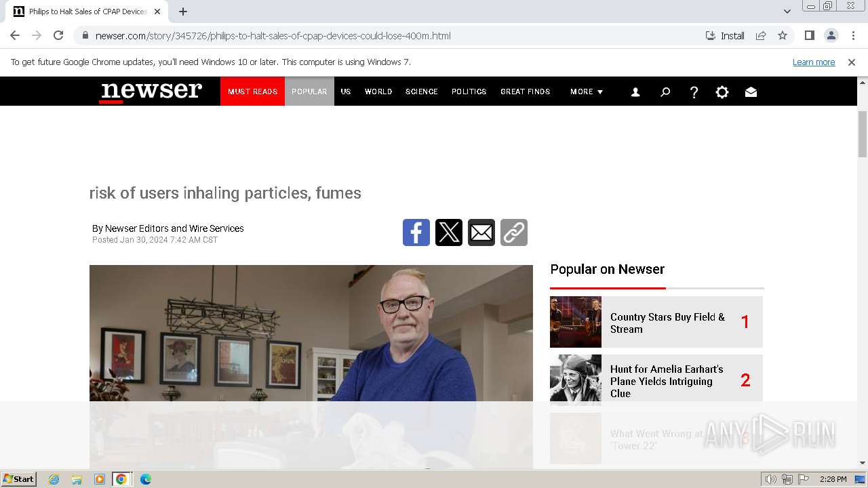Share the article on Facebook
This screenshot has width=868, height=488.
[x=416, y=232]
